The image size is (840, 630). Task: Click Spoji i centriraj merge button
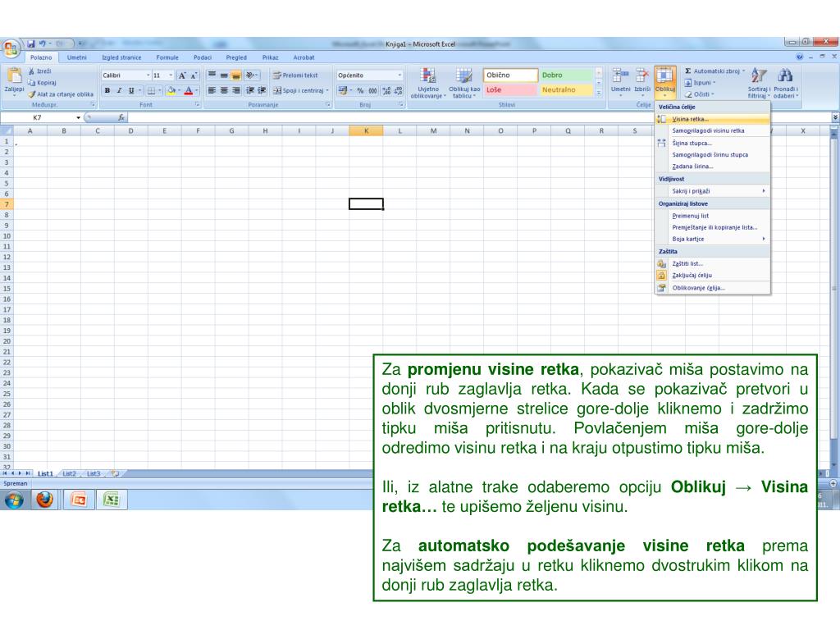click(x=300, y=90)
